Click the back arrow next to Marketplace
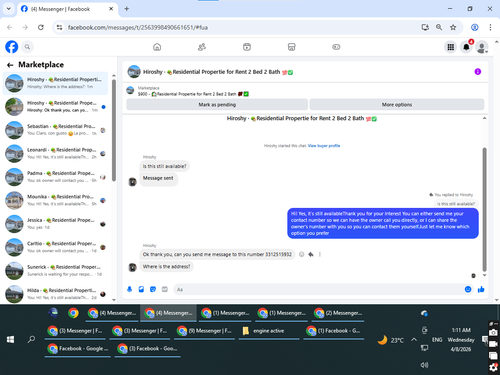The width and height of the screenshot is (500, 375). (x=10, y=65)
